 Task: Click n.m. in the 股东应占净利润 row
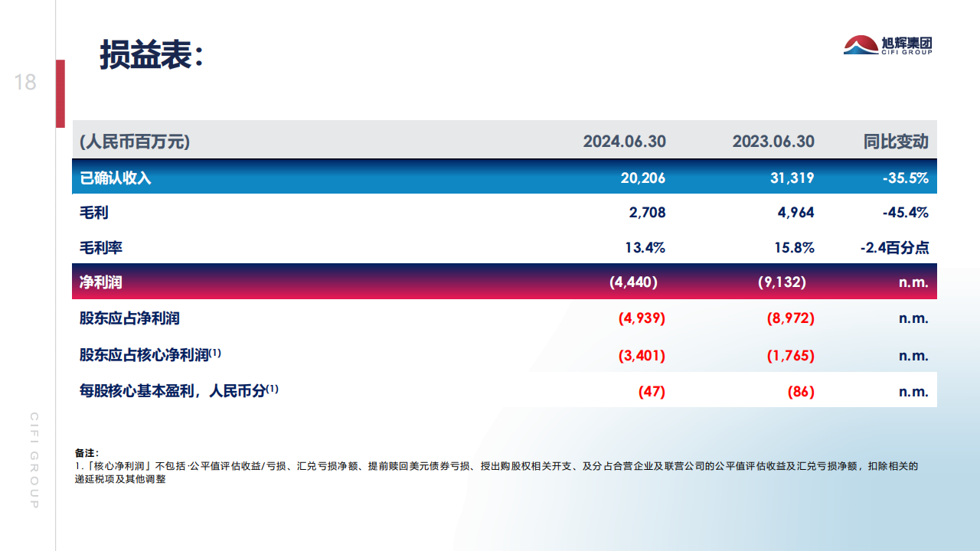point(913,319)
